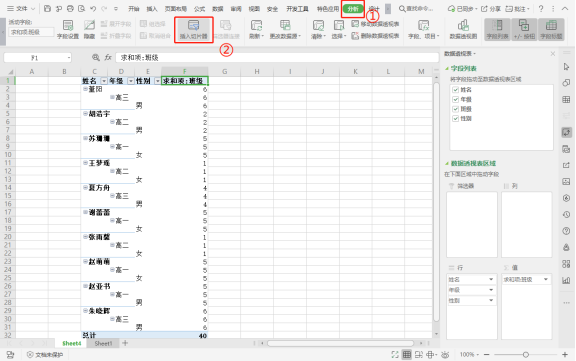Click the history clock icon in right sidebar

(566, 214)
